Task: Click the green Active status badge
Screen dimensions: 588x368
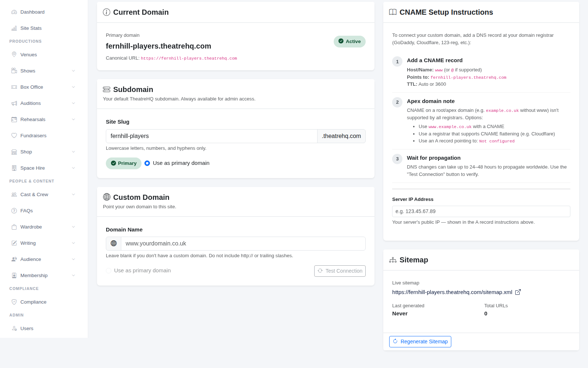Action: [x=349, y=42]
